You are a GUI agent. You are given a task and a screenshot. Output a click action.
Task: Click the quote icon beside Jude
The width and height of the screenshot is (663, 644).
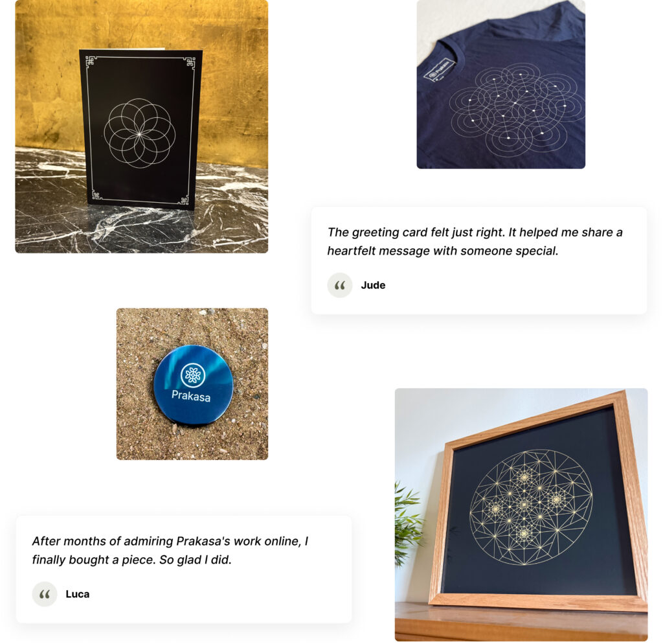(339, 285)
